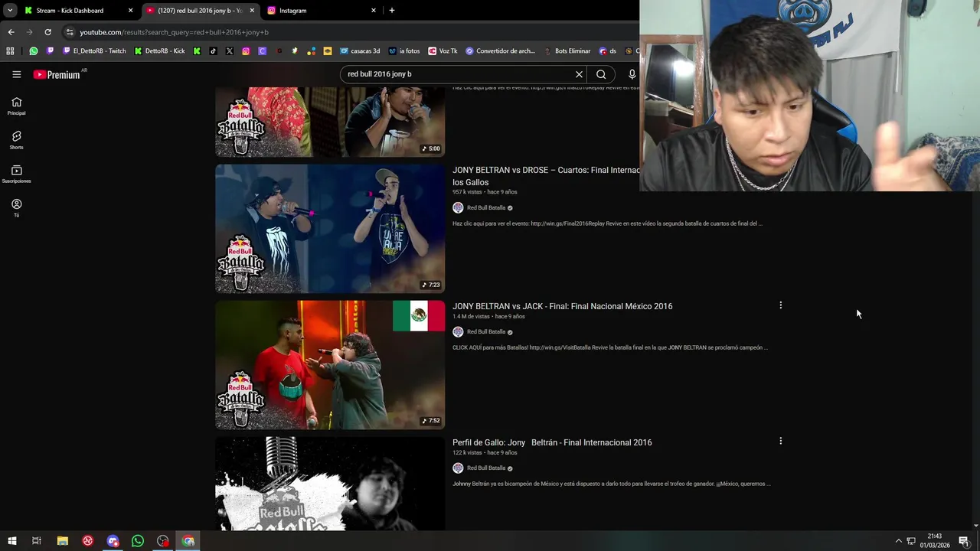The height and width of the screenshot is (551, 980).
Task: Open Voz Tk bookmark
Action: pyautogui.click(x=443, y=51)
